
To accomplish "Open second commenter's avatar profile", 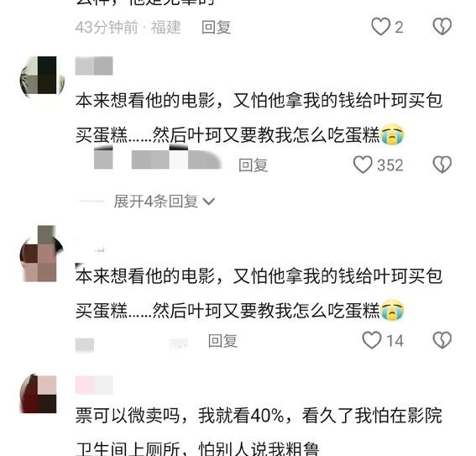I will click(x=42, y=254).
